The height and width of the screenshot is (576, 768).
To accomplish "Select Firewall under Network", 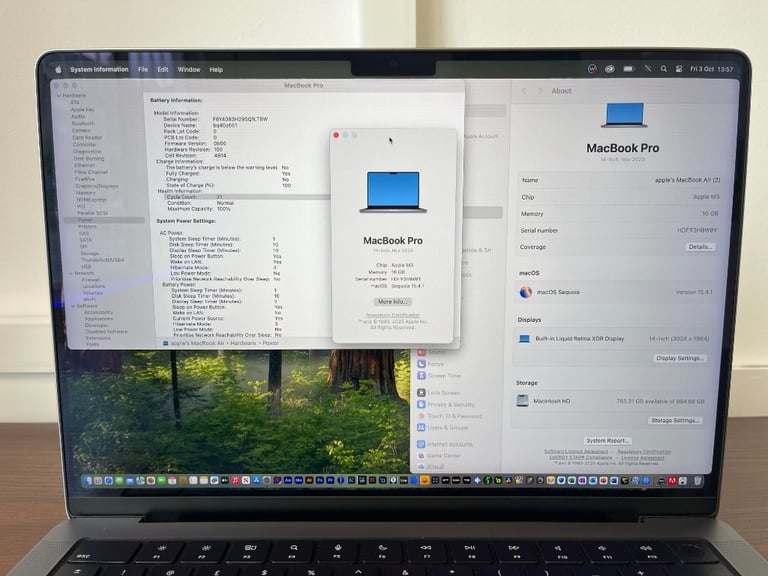I will pyautogui.click(x=91, y=280).
